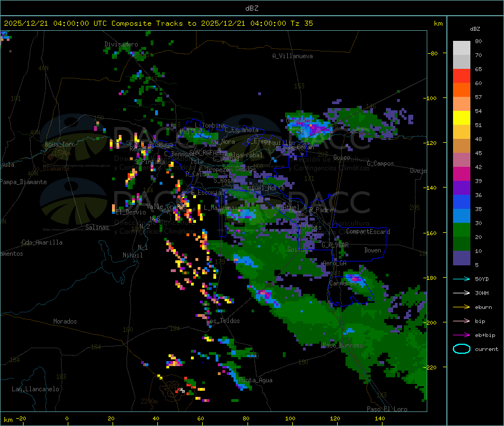Viewport: 504px width, 426px height.
Task: Click the 'Agua_Toro' map label
Action: [x=60, y=144]
